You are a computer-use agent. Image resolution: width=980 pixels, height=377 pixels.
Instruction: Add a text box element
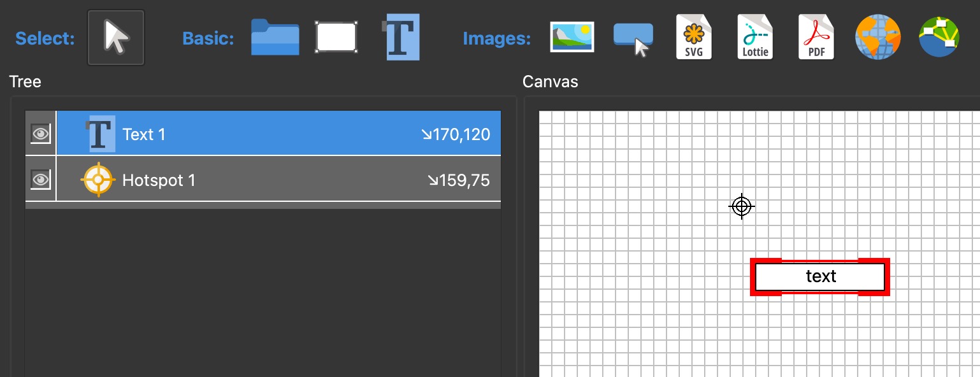[402, 38]
